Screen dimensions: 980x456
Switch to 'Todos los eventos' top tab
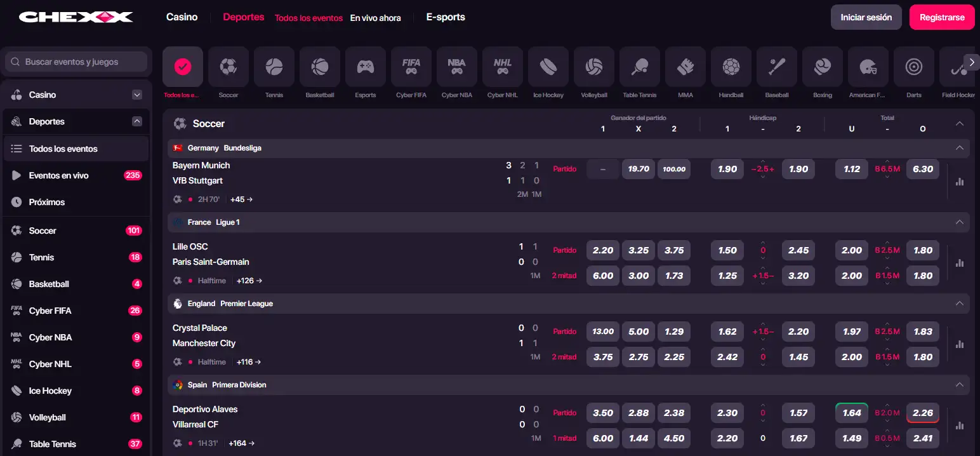click(x=308, y=18)
